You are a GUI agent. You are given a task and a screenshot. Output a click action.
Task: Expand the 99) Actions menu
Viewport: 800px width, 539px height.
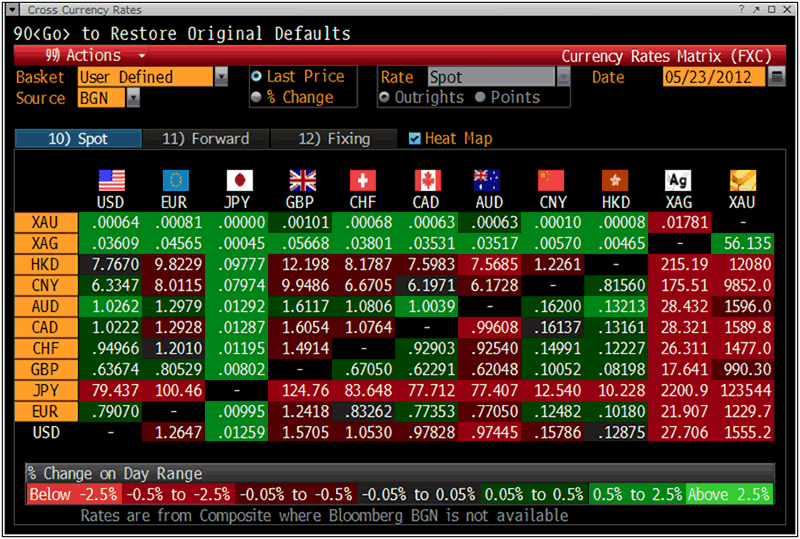[95, 55]
